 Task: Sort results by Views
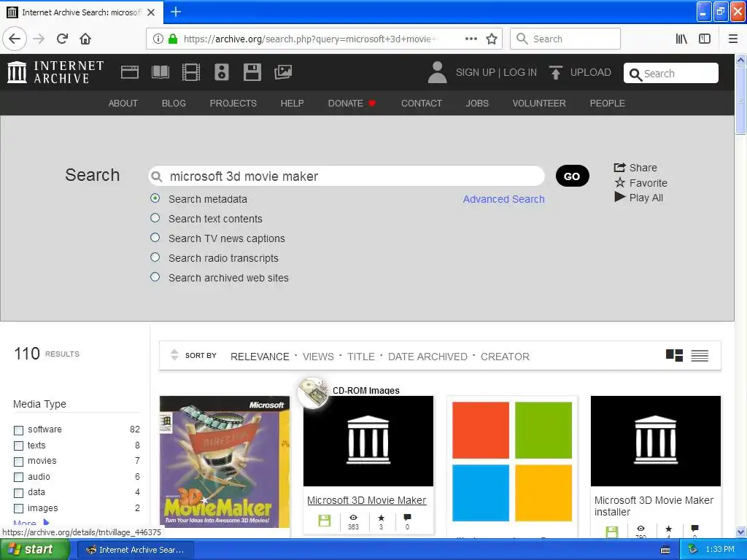318,357
